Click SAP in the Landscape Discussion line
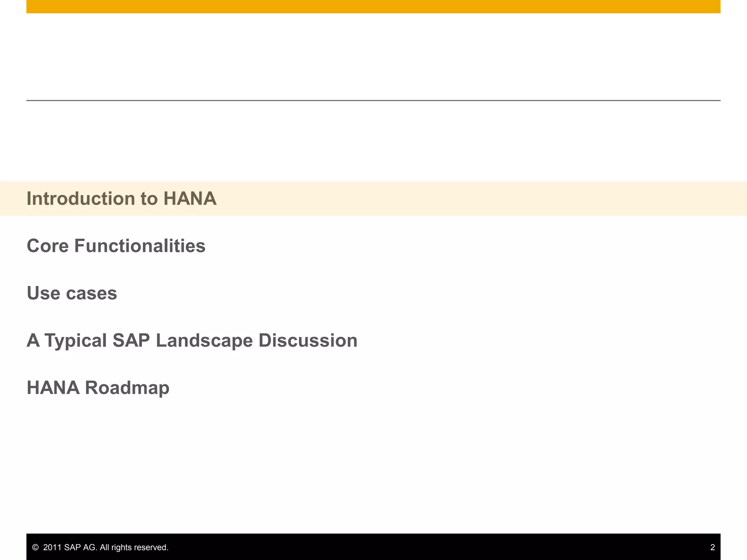The width and height of the screenshot is (747, 560). [131, 341]
